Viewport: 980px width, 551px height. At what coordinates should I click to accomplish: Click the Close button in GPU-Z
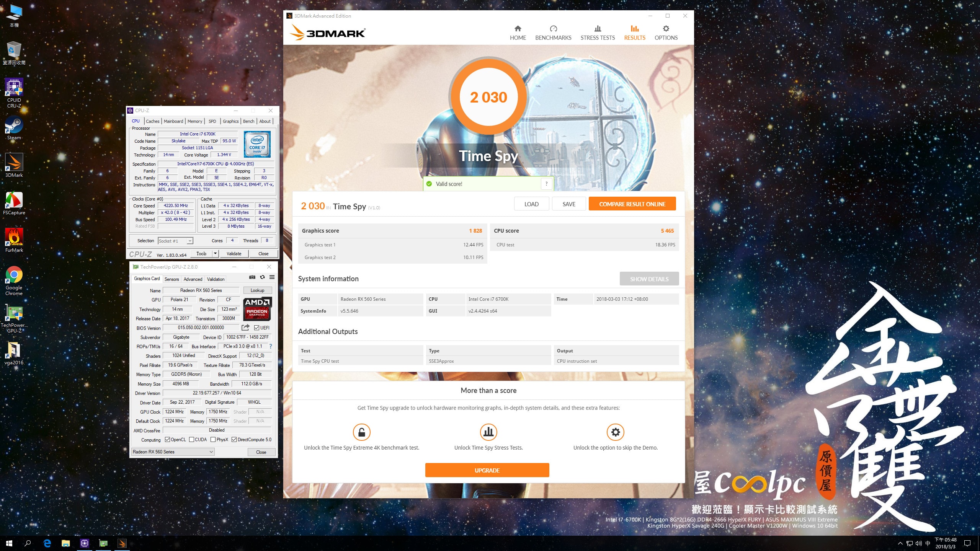[261, 452]
